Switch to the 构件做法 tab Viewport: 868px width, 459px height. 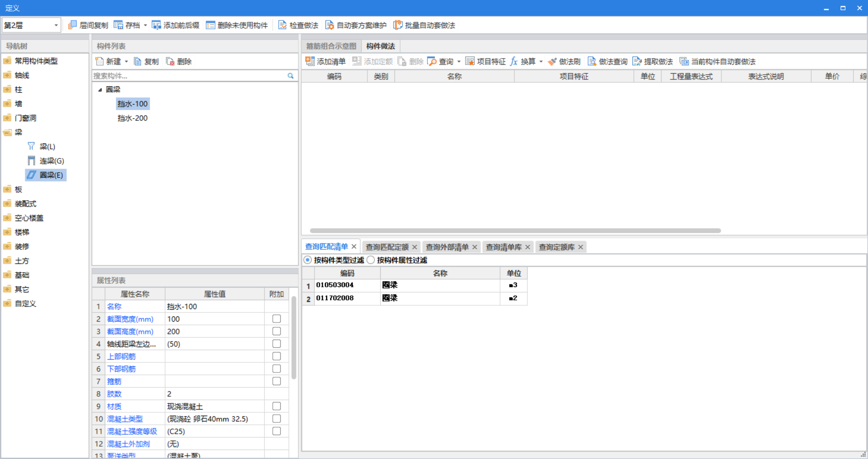click(x=381, y=46)
